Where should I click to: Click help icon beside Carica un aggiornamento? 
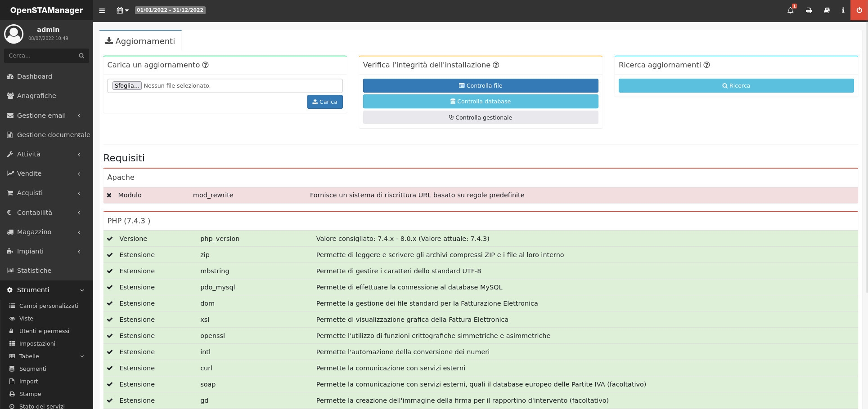click(205, 65)
